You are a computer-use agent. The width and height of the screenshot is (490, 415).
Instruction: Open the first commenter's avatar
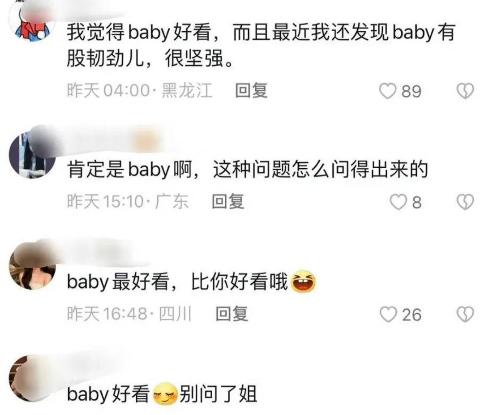pyautogui.click(x=32, y=25)
